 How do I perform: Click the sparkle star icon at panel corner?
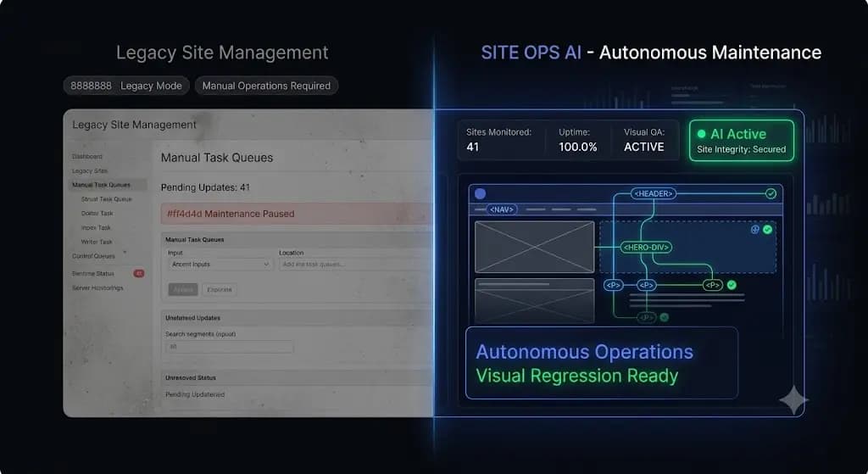793,399
